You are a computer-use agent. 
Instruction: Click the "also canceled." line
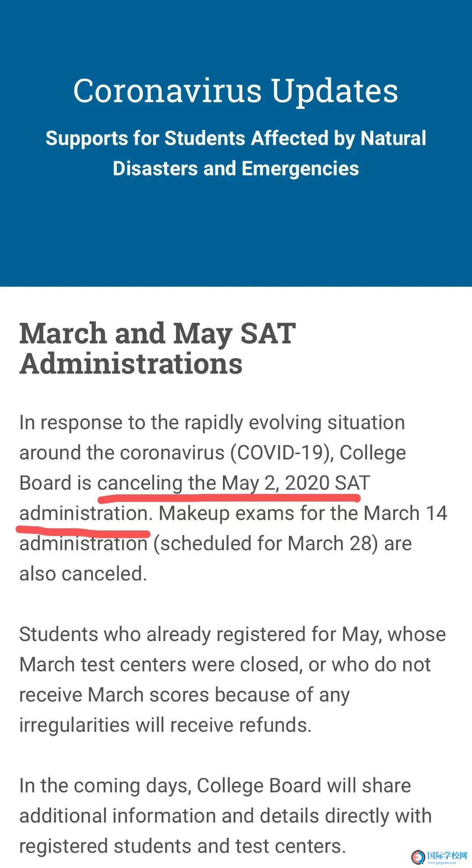click(83, 574)
